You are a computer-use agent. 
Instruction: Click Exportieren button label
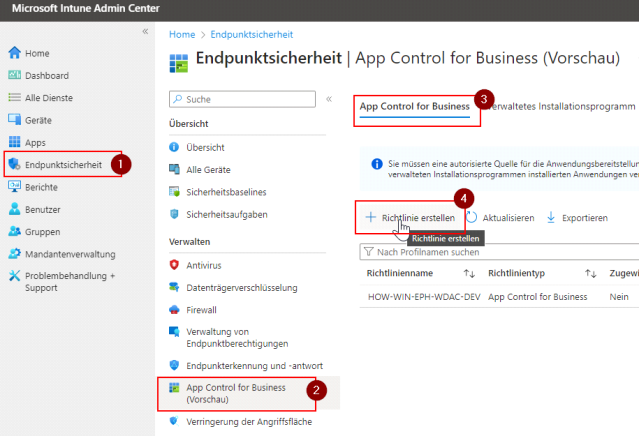pos(584,218)
